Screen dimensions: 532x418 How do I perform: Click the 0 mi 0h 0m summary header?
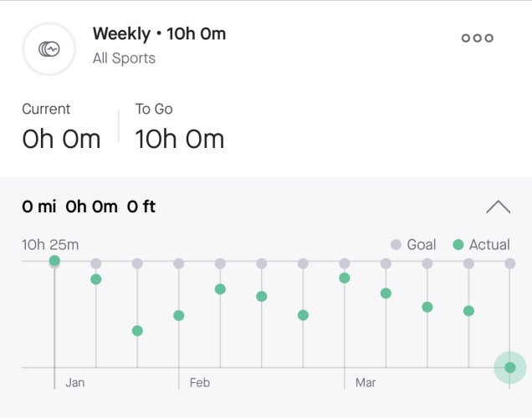pyautogui.click(x=89, y=206)
